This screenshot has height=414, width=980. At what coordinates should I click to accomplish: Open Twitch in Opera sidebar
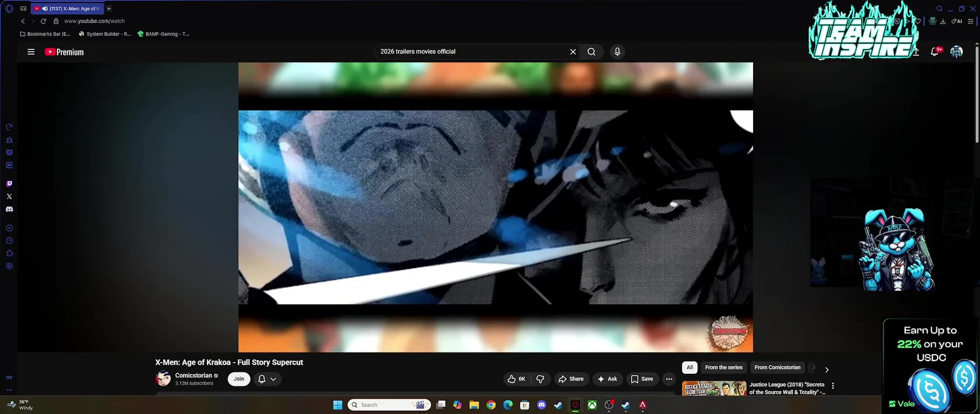click(9, 184)
